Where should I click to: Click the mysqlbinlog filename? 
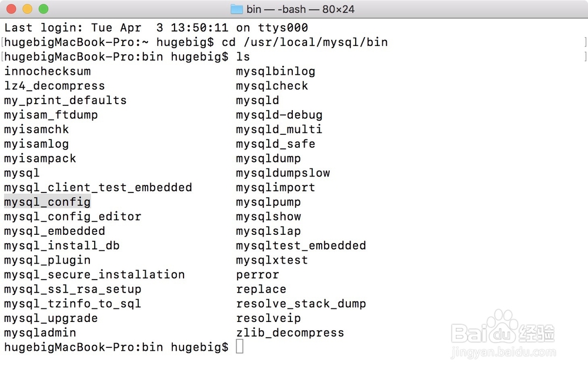(276, 71)
